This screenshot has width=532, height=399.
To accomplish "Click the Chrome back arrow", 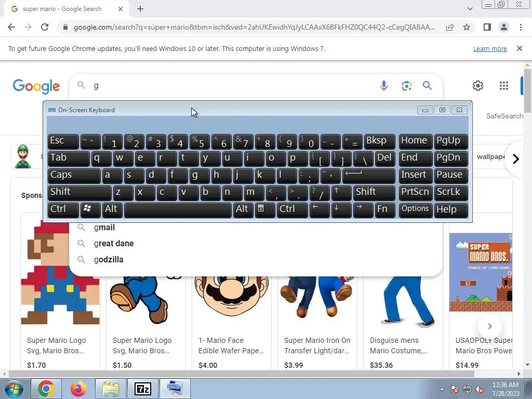I will coord(11,27).
